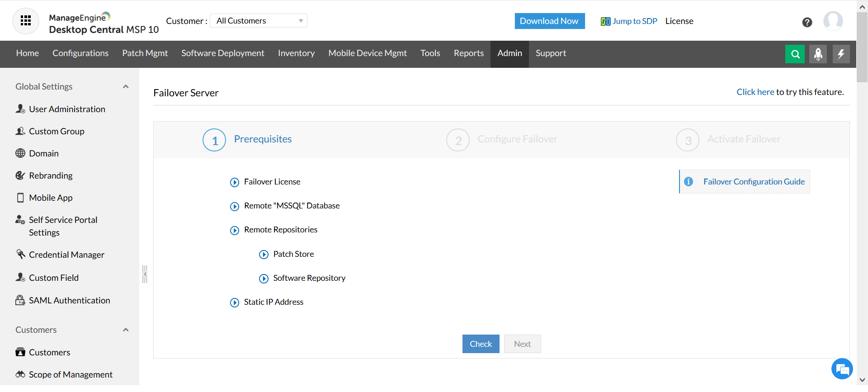
Task: Click the green search icon
Action: pyautogui.click(x=795, y=54)
